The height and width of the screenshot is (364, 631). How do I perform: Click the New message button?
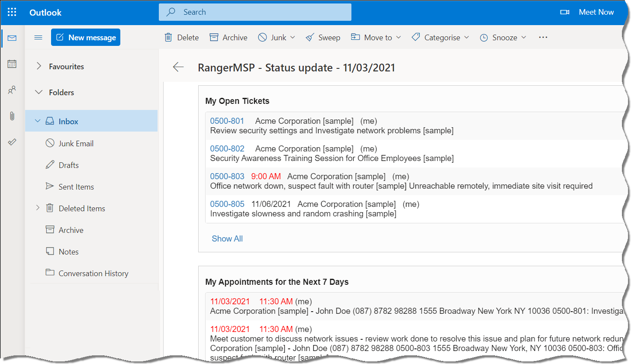(85, 37)
